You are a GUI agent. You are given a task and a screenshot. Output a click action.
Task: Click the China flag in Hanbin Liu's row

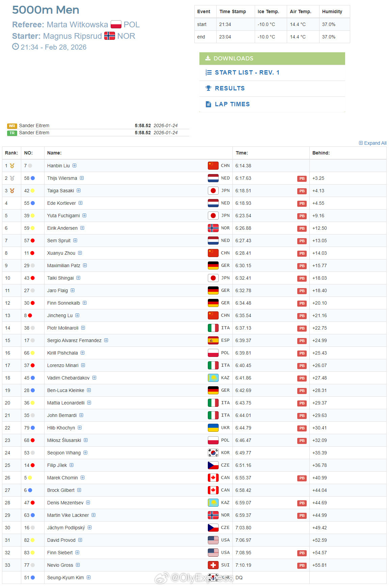click(213, 166)
